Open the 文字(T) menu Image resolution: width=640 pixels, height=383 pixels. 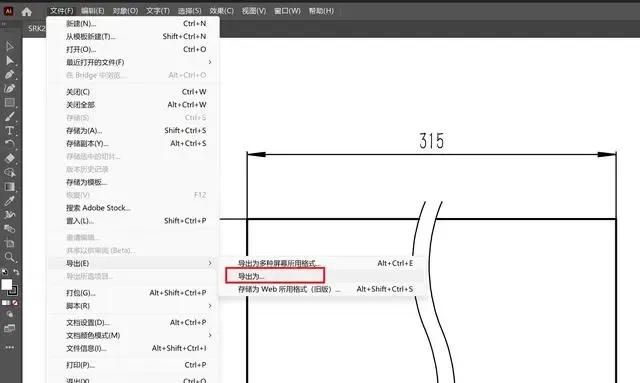(158, 11)
